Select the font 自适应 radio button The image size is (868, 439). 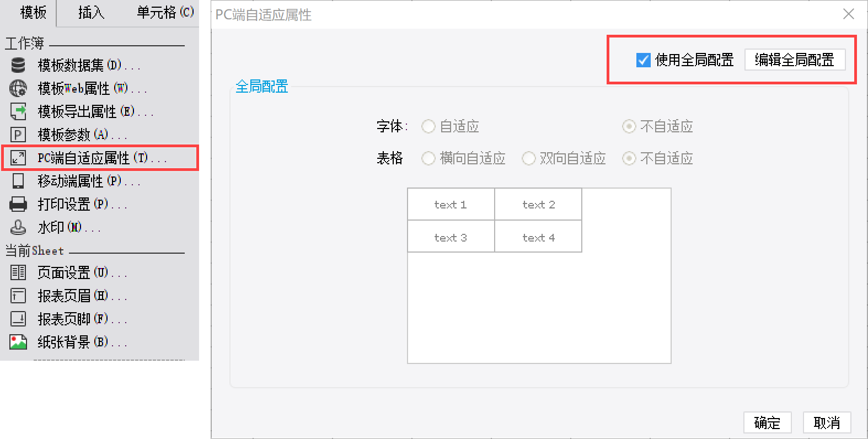tap(428, 127)
